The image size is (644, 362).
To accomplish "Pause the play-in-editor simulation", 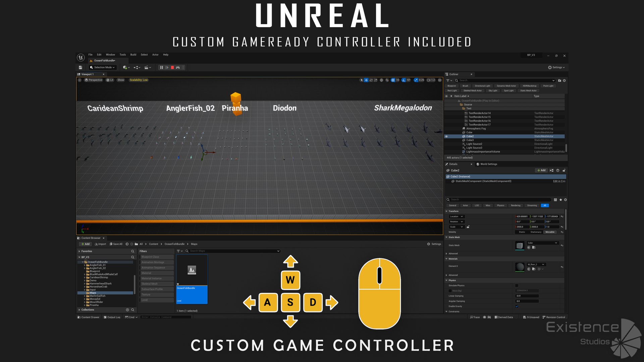I will point(161,67).
